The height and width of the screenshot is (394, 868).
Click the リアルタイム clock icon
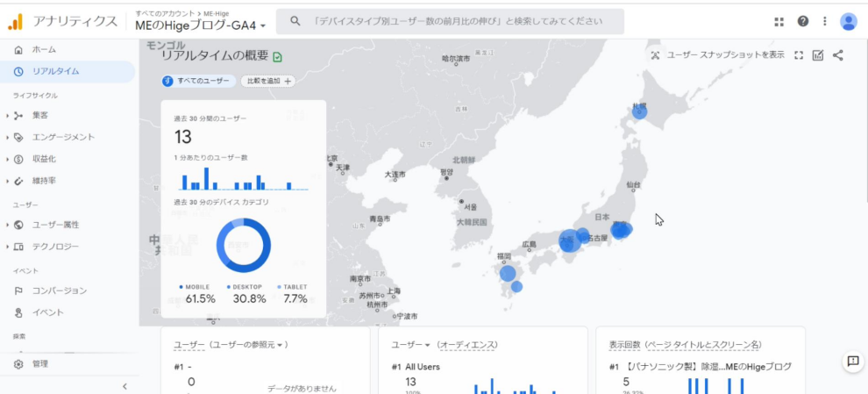(18, 71)
